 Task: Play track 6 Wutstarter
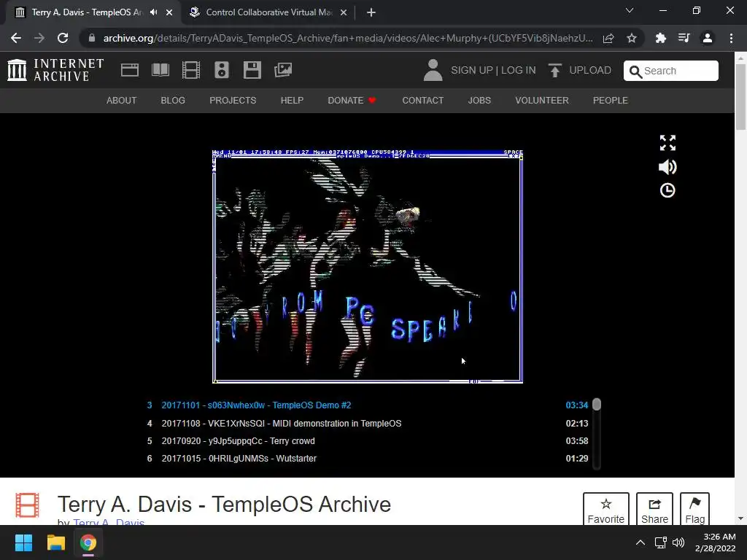click(x=368, y=459)
